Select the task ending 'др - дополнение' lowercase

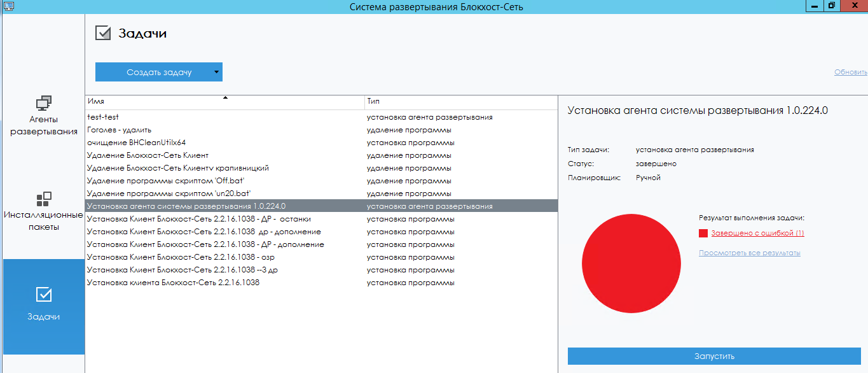coord(321,232)
